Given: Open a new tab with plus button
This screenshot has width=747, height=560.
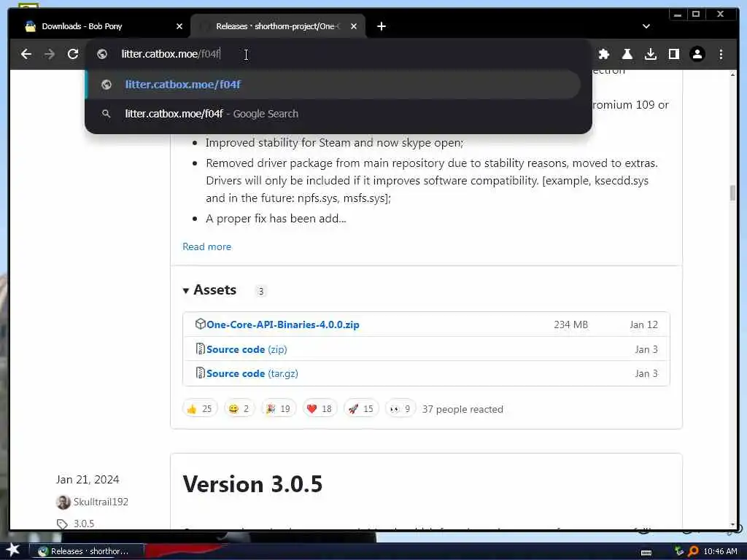Looking at the screenshot, I should click(381, 26).
